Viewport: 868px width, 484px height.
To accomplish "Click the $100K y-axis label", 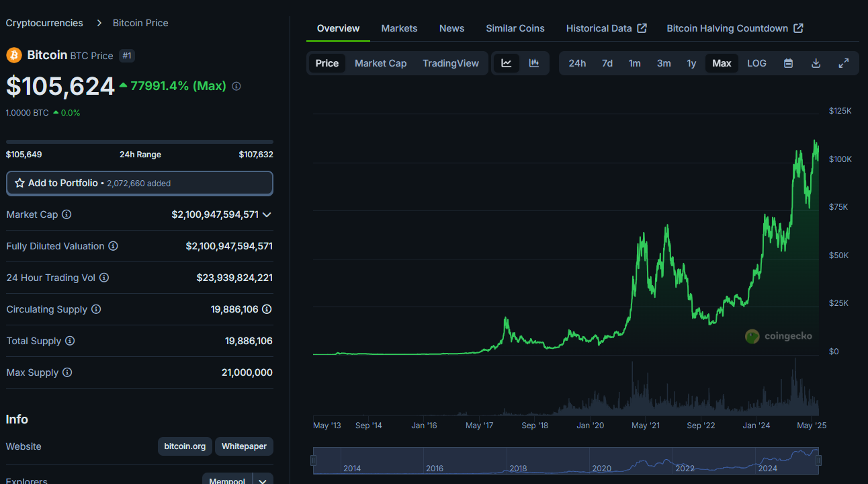I will (840, 159).
